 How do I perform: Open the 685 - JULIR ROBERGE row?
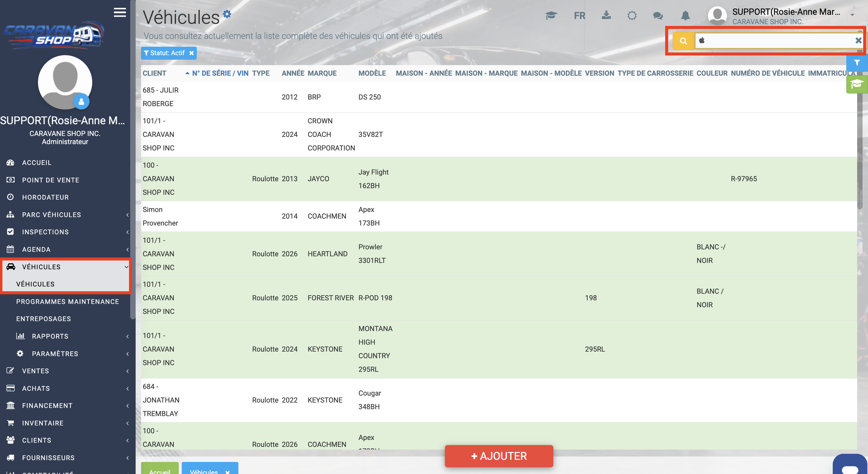(499, 97)
